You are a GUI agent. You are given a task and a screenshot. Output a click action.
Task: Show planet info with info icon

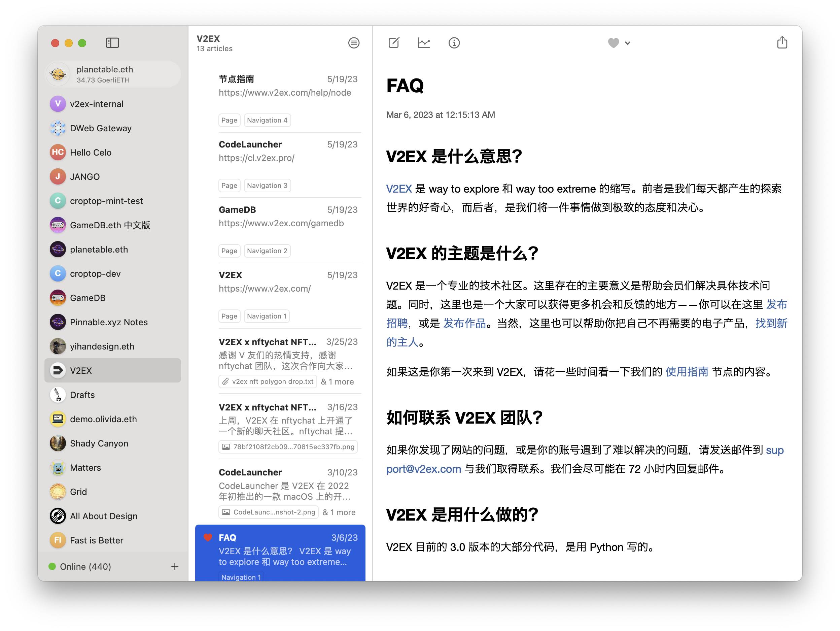click(x=454, y=43)
